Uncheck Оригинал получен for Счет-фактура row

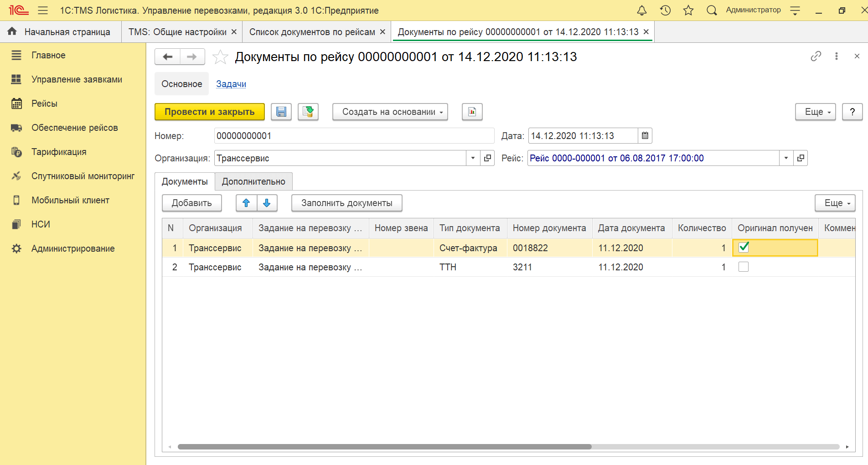click(744, 248)
